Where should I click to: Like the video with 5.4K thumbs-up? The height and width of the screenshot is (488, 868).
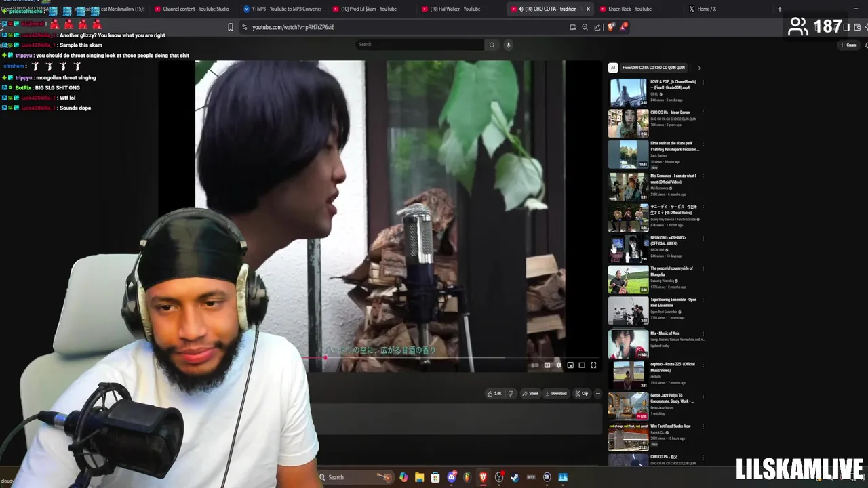point(495,394)
